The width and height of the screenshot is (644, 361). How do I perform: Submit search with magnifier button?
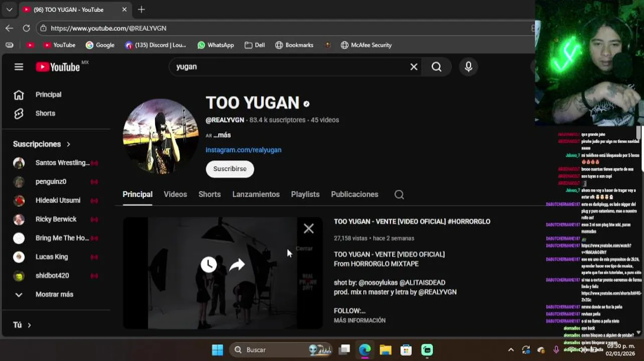(436, 67)
